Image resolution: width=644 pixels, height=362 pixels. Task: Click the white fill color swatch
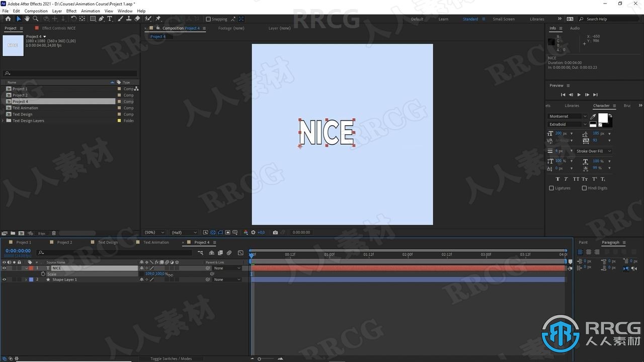click(x=602, y=118)
